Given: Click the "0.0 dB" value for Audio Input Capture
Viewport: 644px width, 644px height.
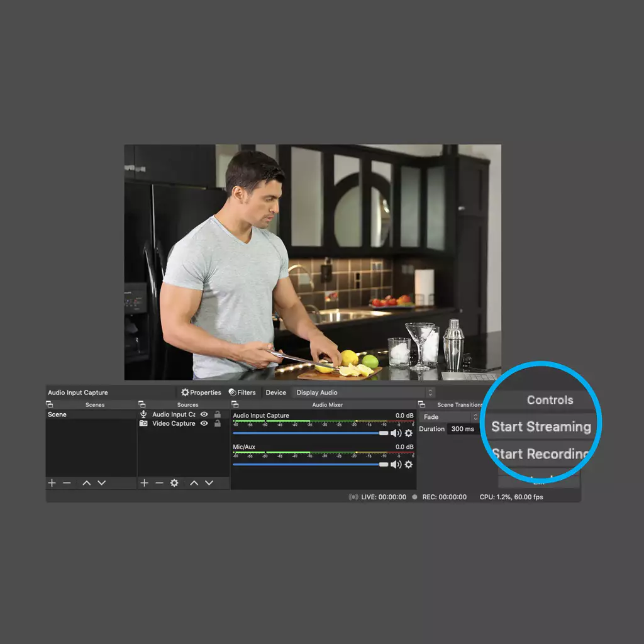Looking at the screenshot, I should click(404, 415).
